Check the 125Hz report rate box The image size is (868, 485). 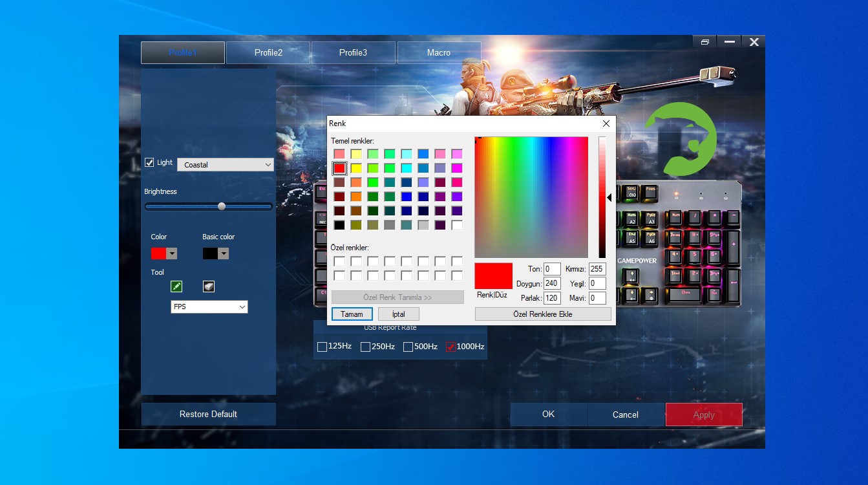coord(322,347)
